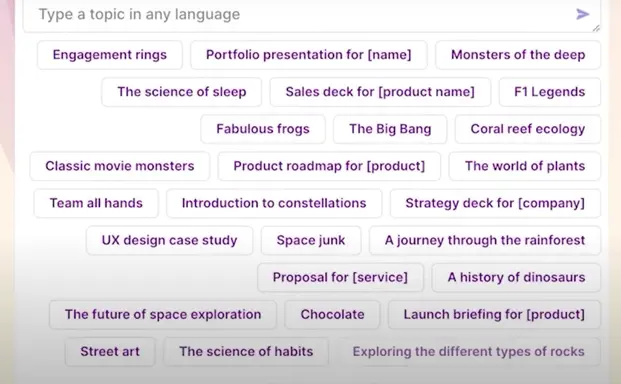Select 'The Big Bang' topic
This screenshot has height=384, width=621.
tap(390, 129)
